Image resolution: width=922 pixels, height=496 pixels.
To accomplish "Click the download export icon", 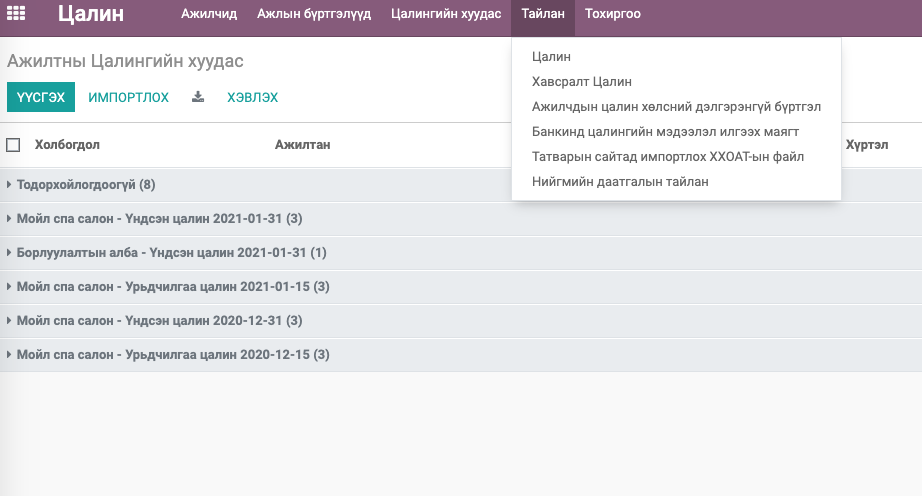I will (198, 97).
